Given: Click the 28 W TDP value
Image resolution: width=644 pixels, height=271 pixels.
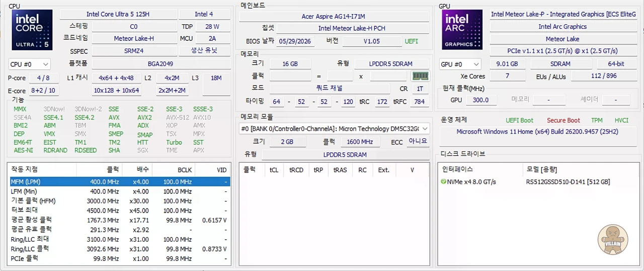Looking at the screenshot, I should click(x=212, y=26).
